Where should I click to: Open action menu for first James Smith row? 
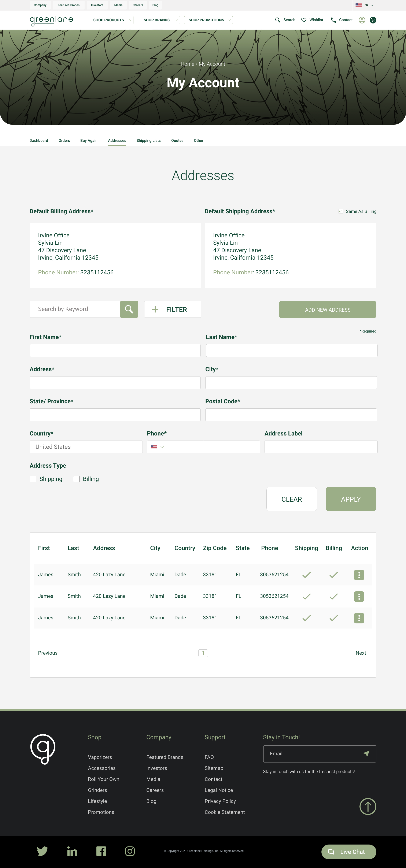coord(359,575)
